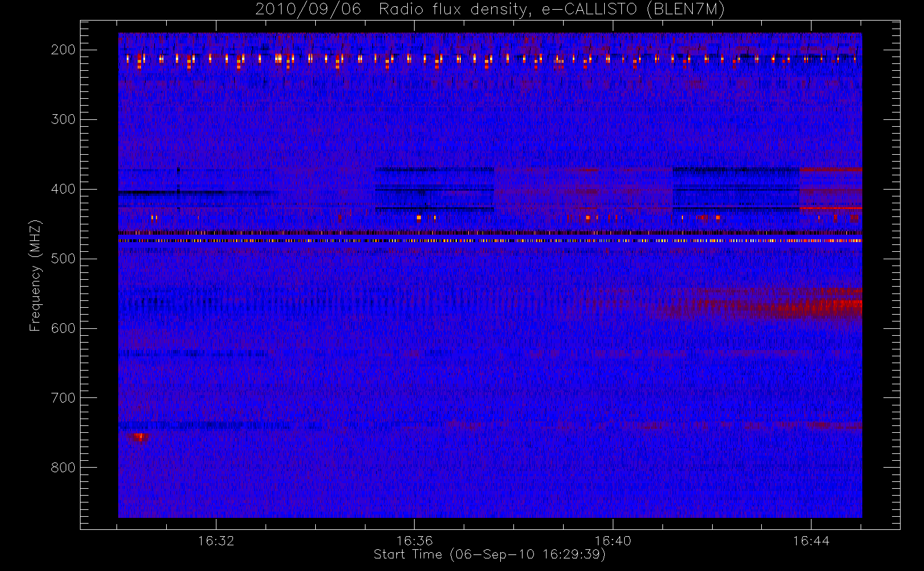924x571 pixels.
Task: Click the 700 frequency tick label
Action: [63, 398]
